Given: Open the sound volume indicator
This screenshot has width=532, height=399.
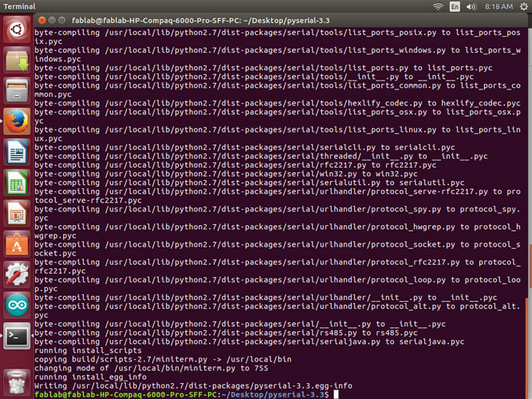Looking at the screenshot, I should pos(471,6).
